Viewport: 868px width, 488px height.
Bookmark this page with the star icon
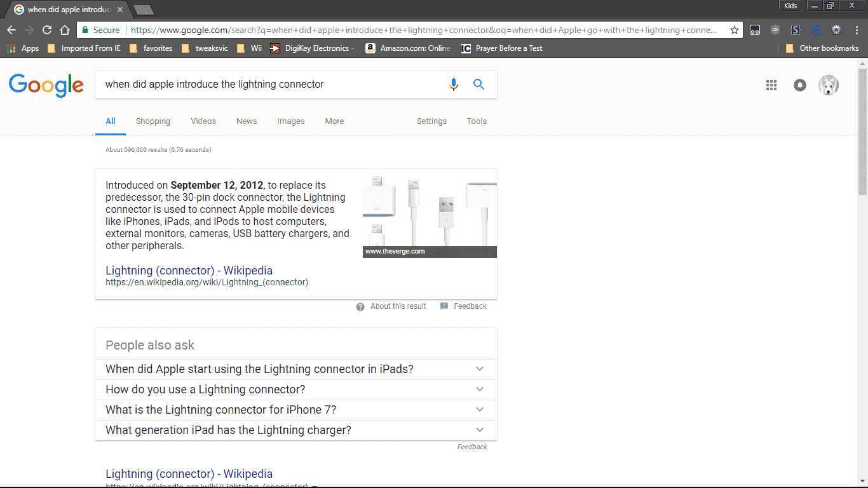735,30
